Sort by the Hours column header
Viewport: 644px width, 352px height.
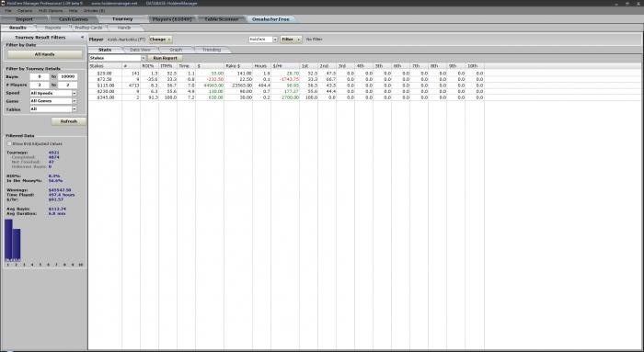(261, 66)
